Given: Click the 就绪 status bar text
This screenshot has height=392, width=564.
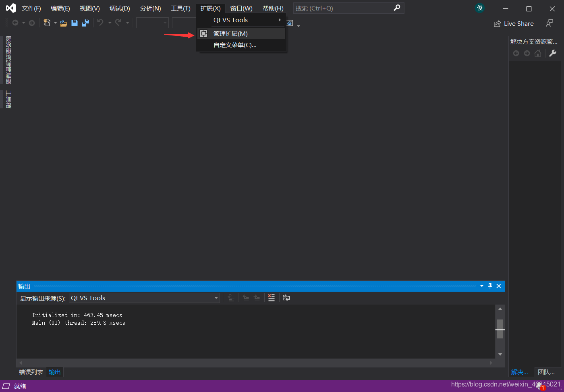Looking at the screenshot, I should coord(20,386).
